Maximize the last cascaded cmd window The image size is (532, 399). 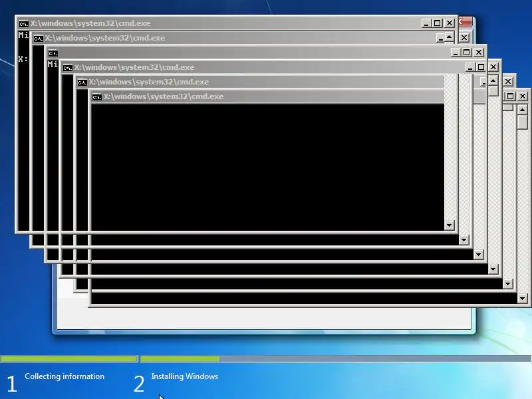510,96
